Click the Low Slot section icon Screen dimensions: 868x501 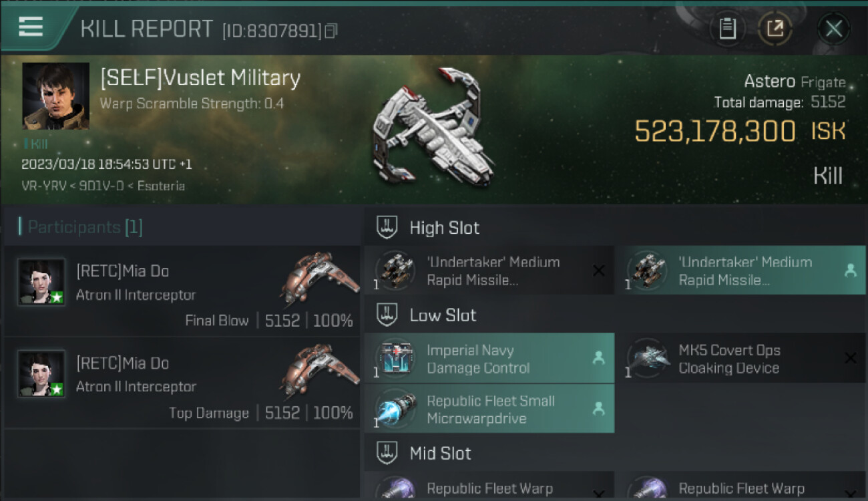[387, 315]
